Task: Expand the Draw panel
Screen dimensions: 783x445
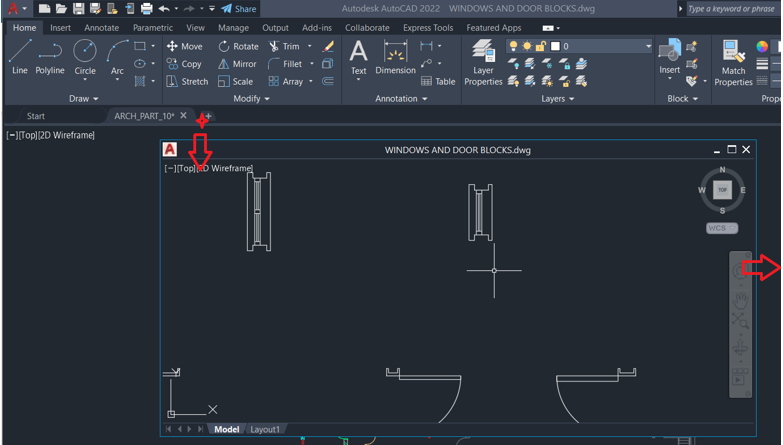Action: (x=84, y=99)
